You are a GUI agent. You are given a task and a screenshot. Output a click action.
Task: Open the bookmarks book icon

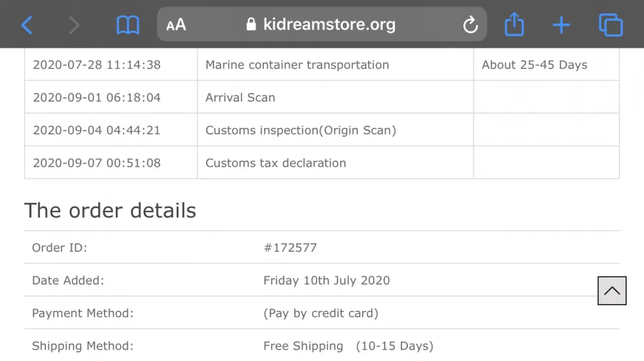tap(128, 25)
